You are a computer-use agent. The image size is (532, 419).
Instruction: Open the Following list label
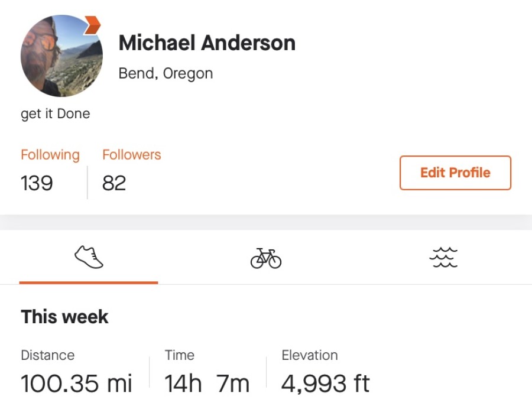(50, 155)
